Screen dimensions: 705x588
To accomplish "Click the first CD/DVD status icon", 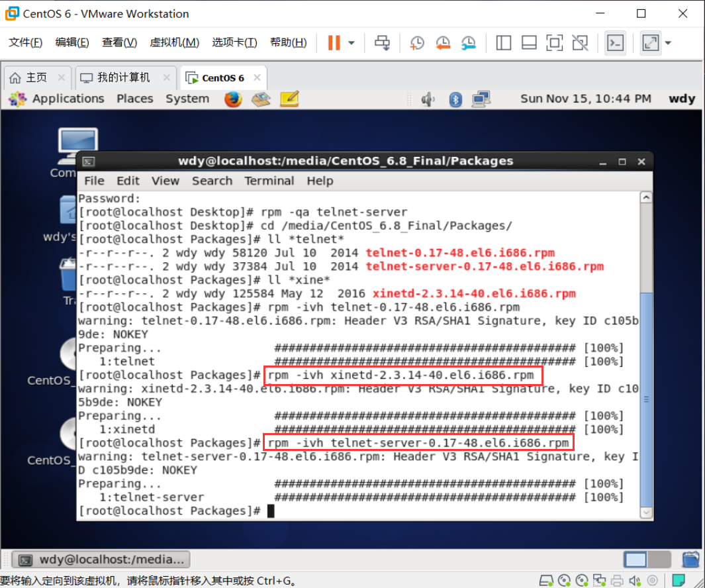I will [x=564, y=581].
